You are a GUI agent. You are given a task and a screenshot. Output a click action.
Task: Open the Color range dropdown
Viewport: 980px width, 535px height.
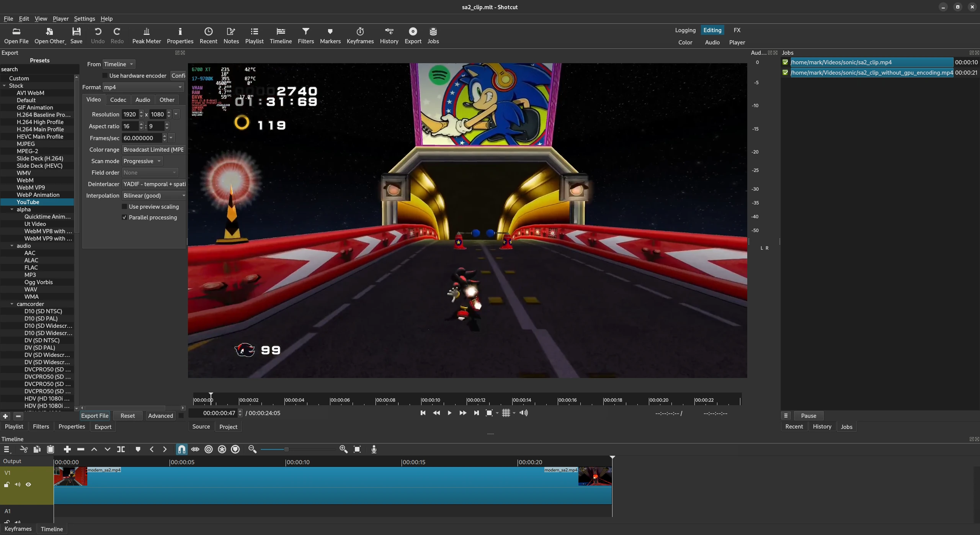154,150
